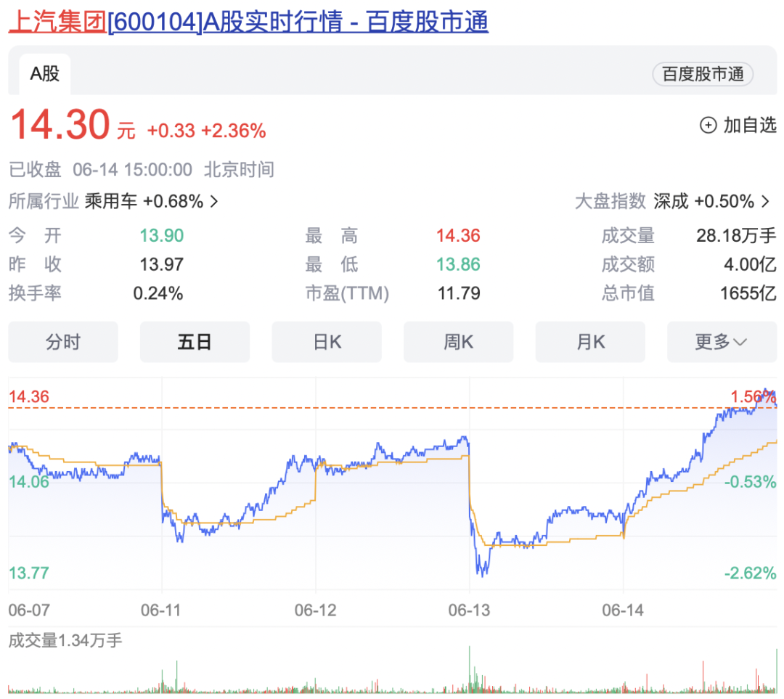The width and height of the screenshot is (784, 699).
Task: Click the 百度股市通 button
Action: [x=703, y=74]
